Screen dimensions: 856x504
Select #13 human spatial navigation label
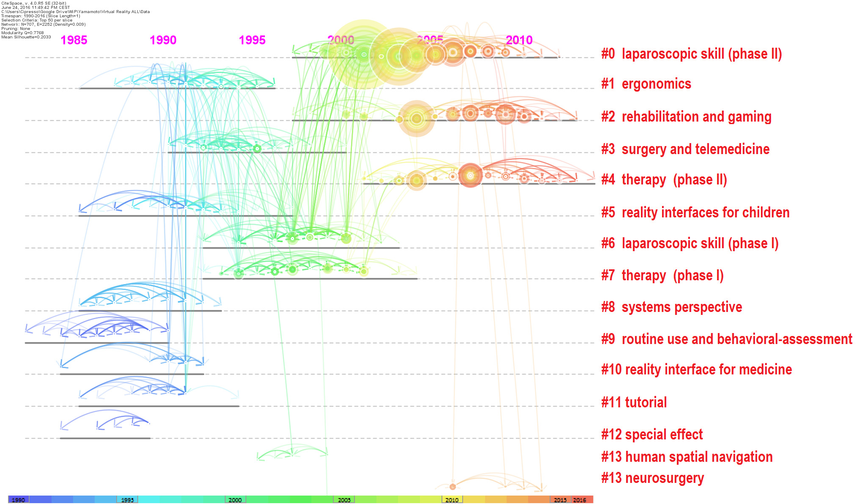(687, 457)
